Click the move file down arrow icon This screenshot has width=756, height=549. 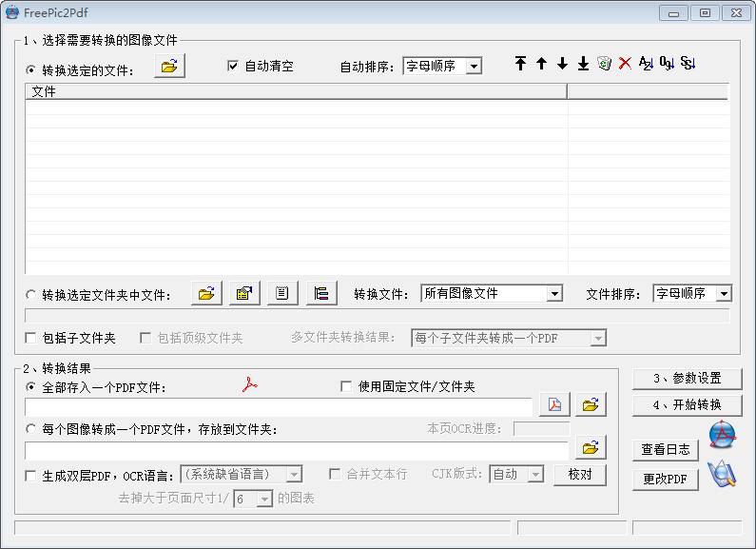562,64
